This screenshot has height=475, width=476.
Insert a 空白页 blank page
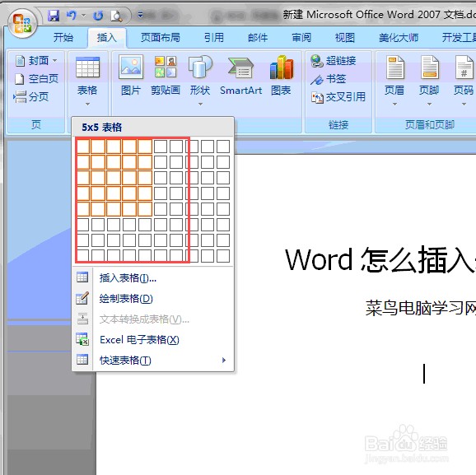click(x=36, y=79)
